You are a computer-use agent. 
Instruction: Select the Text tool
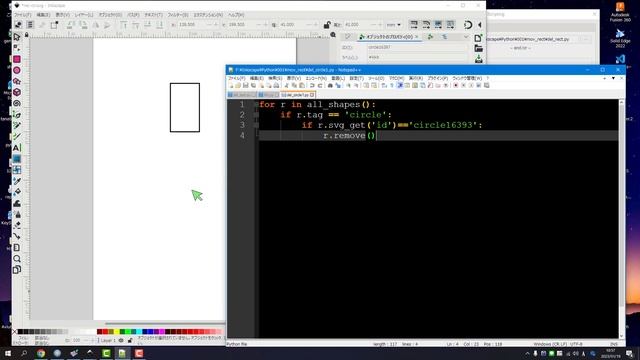coord(17,148)
